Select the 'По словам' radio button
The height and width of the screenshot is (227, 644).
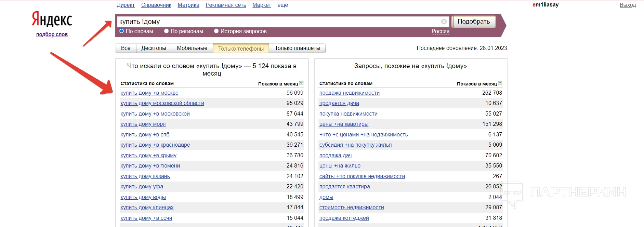pos(122,31)
